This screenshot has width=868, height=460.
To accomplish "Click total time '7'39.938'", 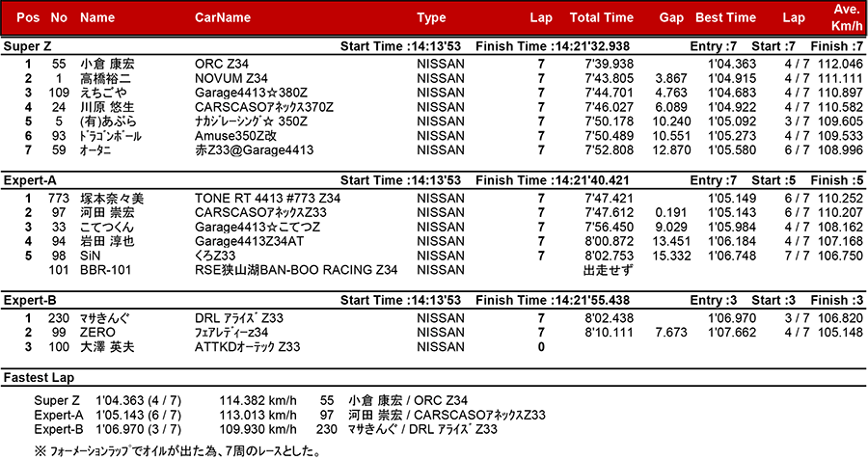I will (609, 65).
